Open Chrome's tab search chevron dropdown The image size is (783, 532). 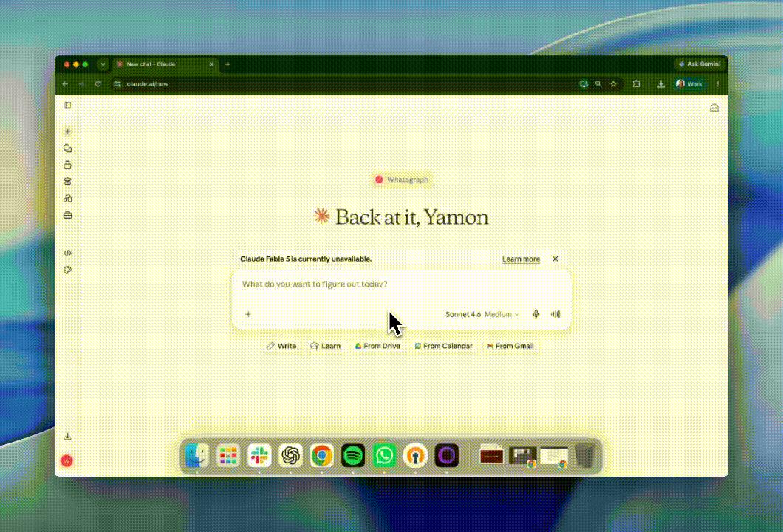click(103, 64)
